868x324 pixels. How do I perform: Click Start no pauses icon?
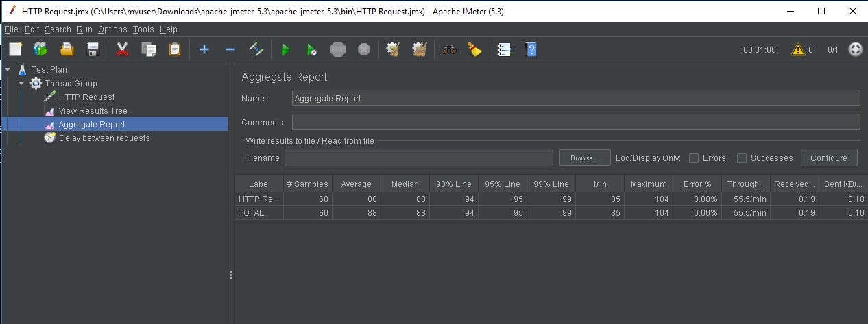[x=312, y=49]
